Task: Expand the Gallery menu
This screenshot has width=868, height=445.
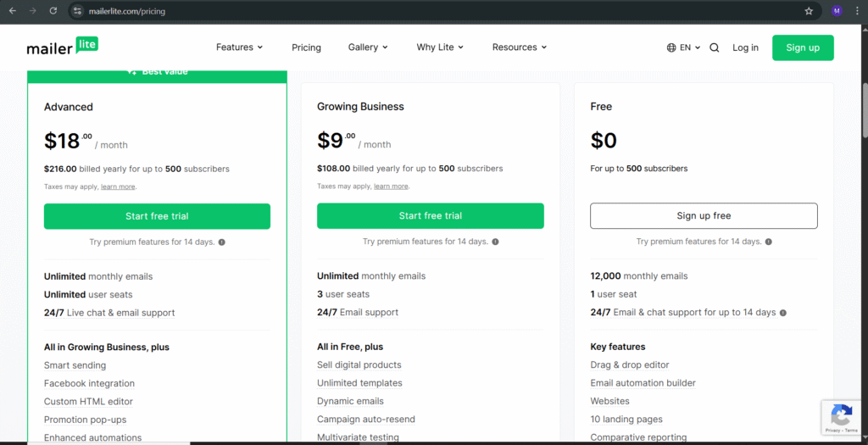Action: tap(368, 47)
